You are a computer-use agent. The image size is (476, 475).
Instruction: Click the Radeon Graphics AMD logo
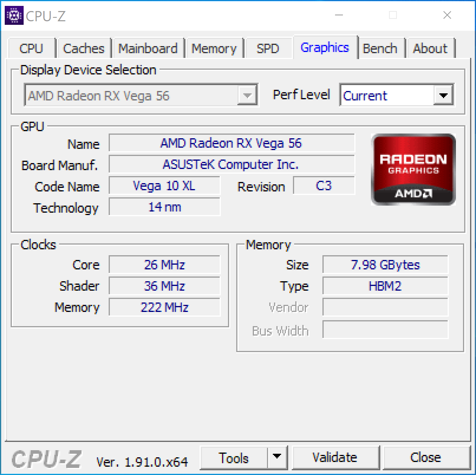click(x=413, y=169)
